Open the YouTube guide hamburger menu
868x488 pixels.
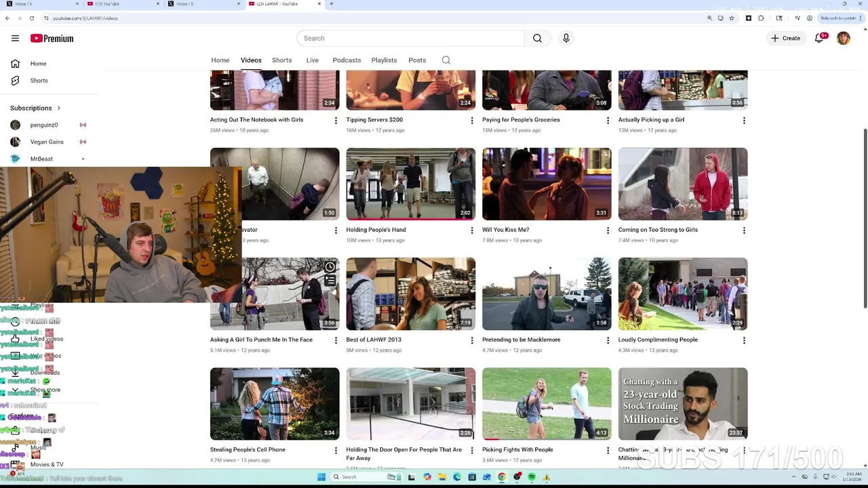point(15,39)
